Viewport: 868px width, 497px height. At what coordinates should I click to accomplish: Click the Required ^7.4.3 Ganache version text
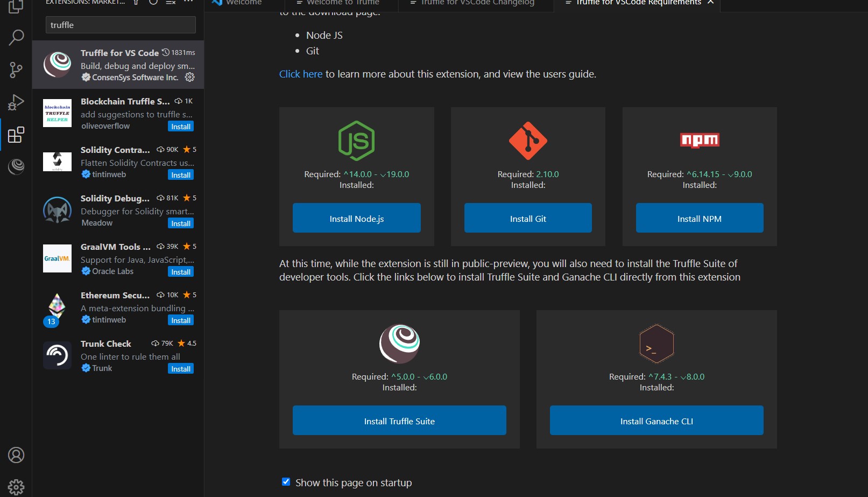[x=657, y=376]
